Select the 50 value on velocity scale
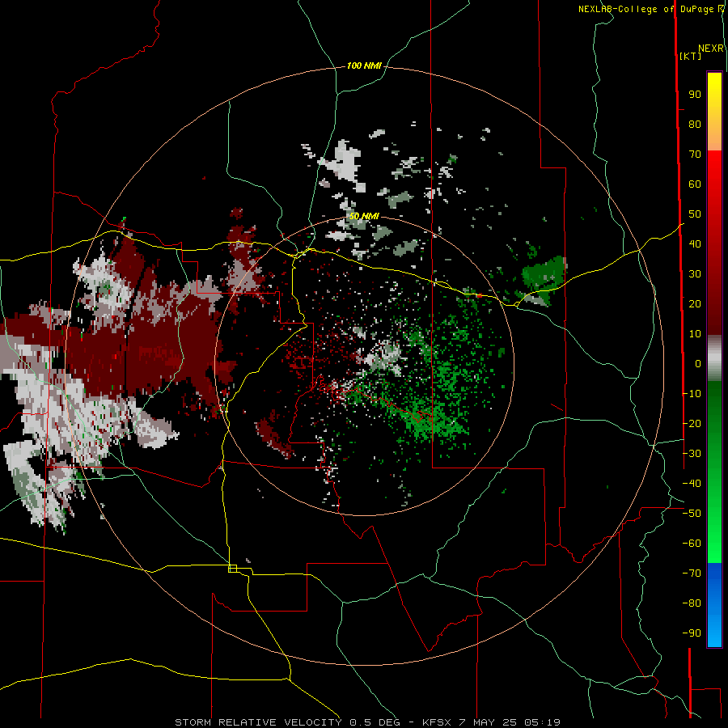 (x=695, y=214)
